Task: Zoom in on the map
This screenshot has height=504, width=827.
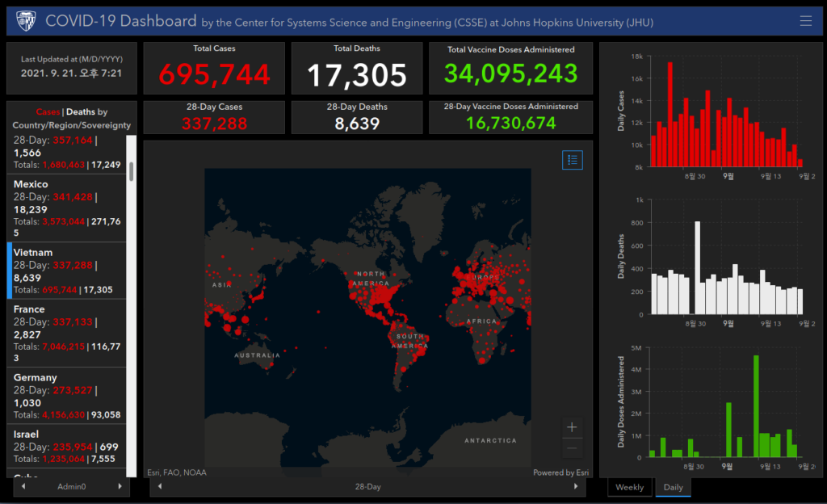Action: tap(572, 427)
